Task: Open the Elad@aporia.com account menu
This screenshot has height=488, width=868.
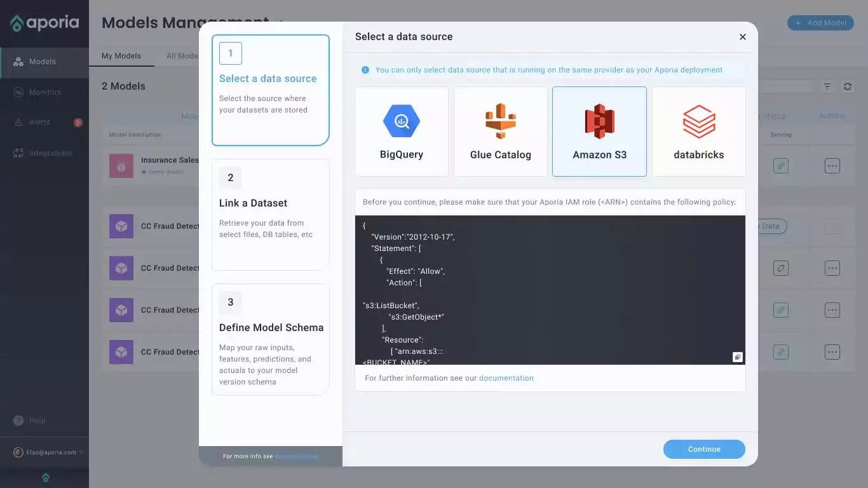Action: click(48, 452)
